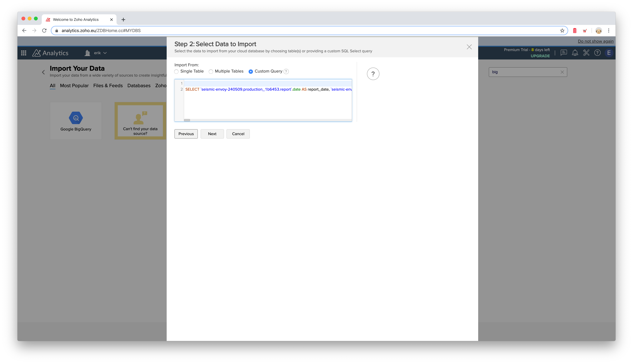Select the Multiple Tables radio option
Image resolution: width=633 pixels, height=364 pixels.
coord(211,71)
